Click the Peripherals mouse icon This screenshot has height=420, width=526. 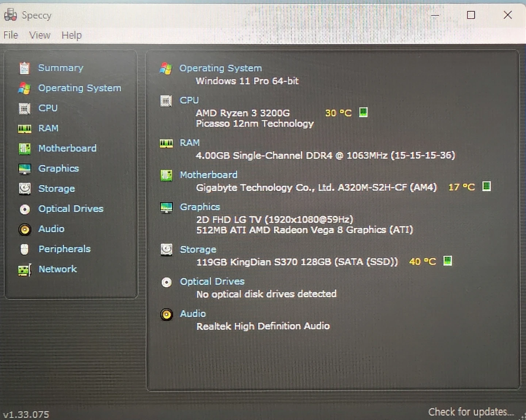(x=24, y=249)
